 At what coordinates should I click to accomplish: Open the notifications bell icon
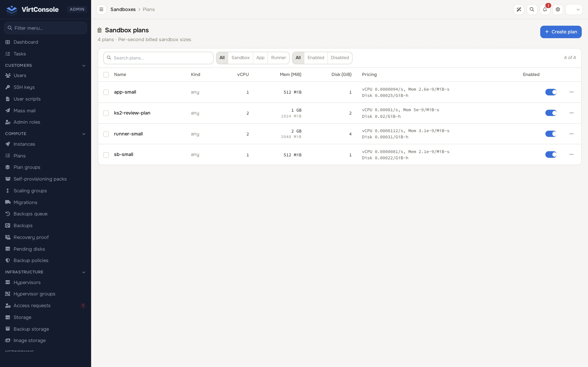pos(545,10)
